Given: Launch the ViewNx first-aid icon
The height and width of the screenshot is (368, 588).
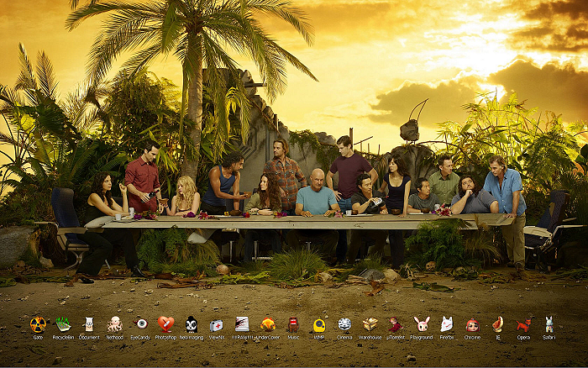Looking at the screenshot, I should click(x=217, y=324).
